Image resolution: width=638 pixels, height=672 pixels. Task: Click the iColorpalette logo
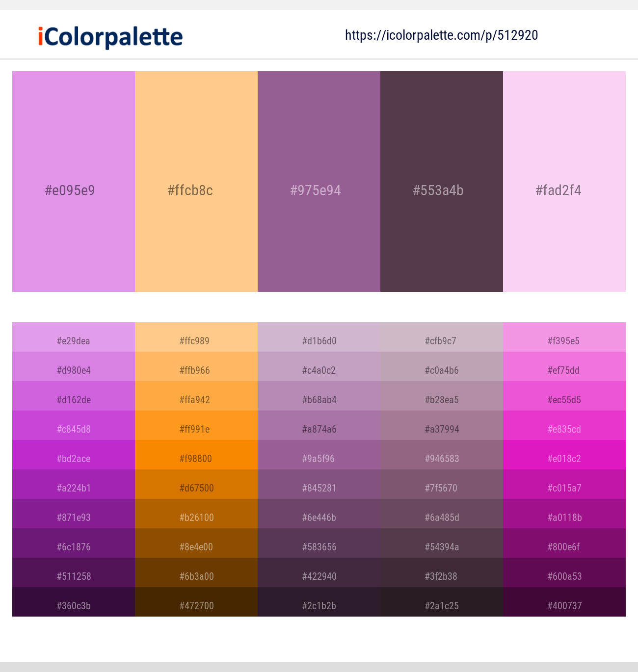click(110, 37)
